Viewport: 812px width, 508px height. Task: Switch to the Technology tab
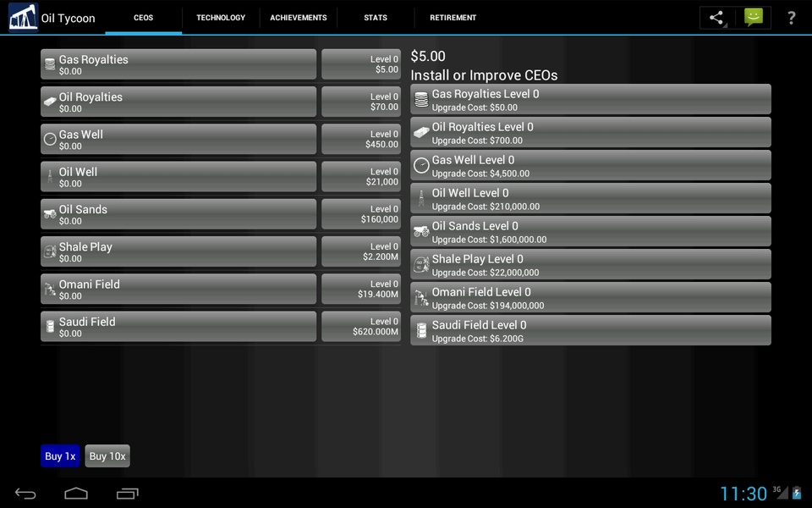point(221,18)
